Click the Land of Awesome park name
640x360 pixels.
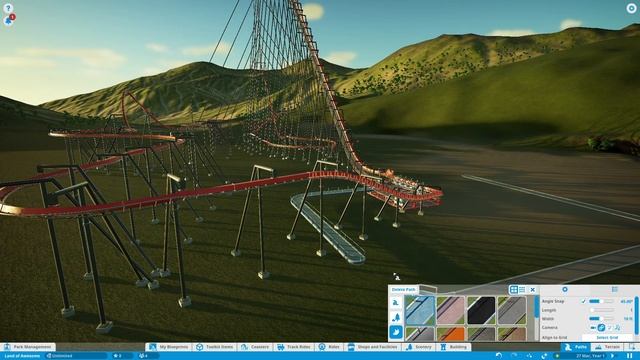22,356
